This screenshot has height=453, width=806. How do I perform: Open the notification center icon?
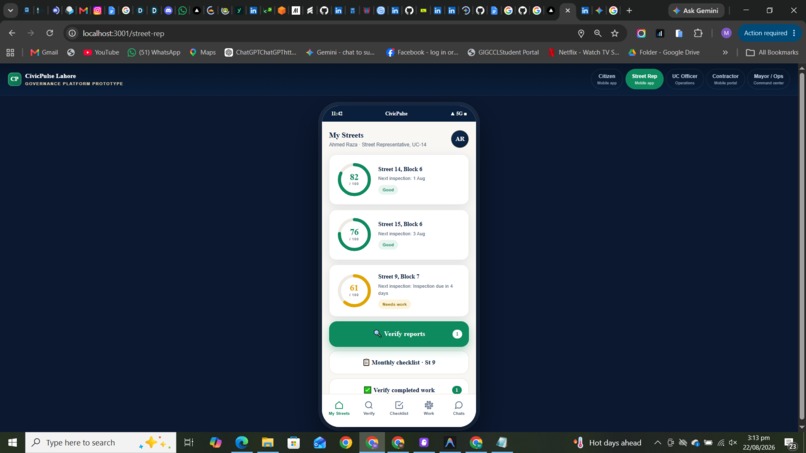[791, 443]
